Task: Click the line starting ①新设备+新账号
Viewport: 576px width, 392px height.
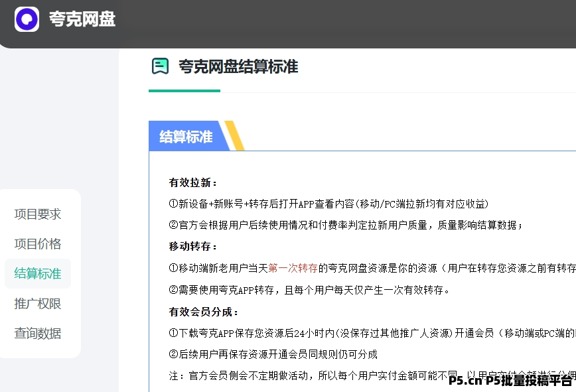Action: tap(328, 204)
